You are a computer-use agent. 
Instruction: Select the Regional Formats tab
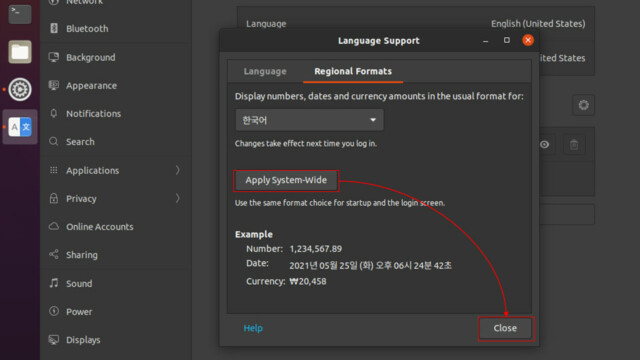353,71
